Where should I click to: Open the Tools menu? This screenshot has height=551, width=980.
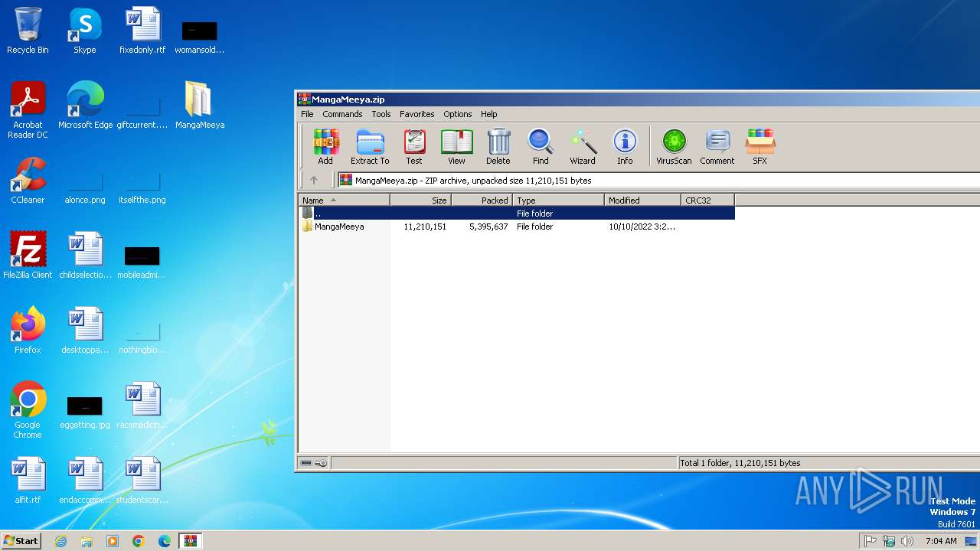coord(381,114)
